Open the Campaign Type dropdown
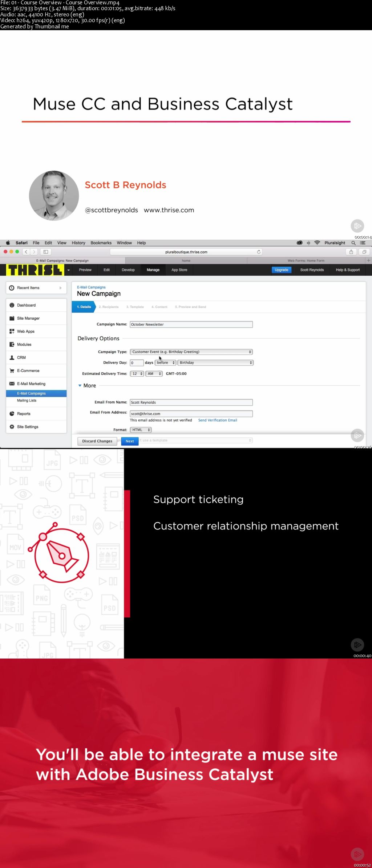The width and height of the screenshot is (372, 868). click(x=191, y=352)
